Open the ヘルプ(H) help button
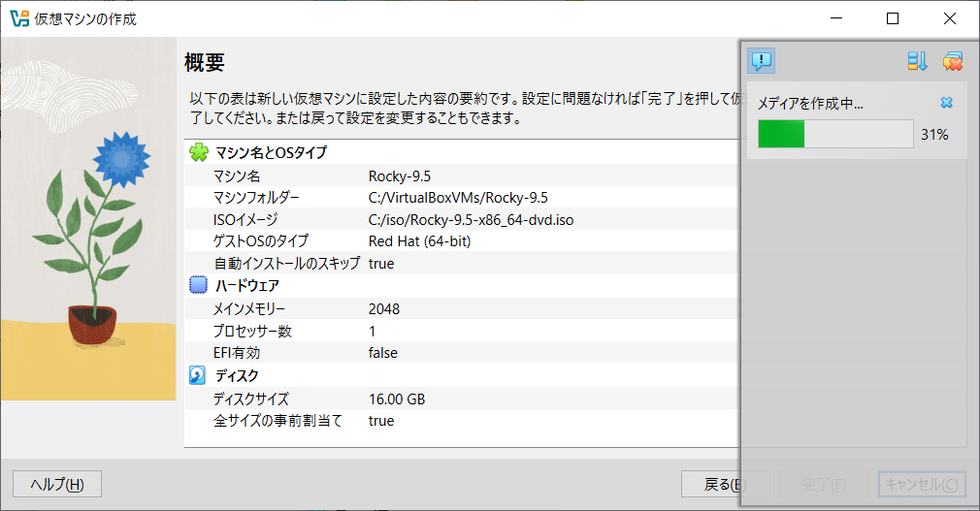 [57, 484]
